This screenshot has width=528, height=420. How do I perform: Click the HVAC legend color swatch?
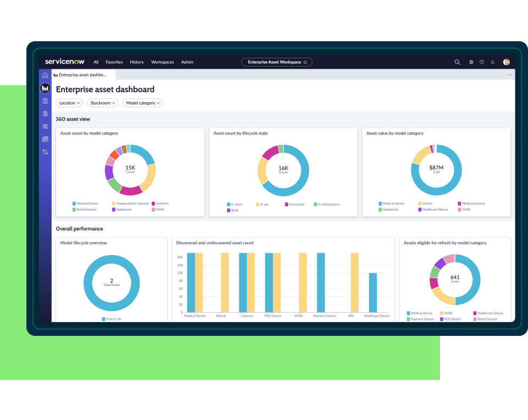click(x=153, y=209)
